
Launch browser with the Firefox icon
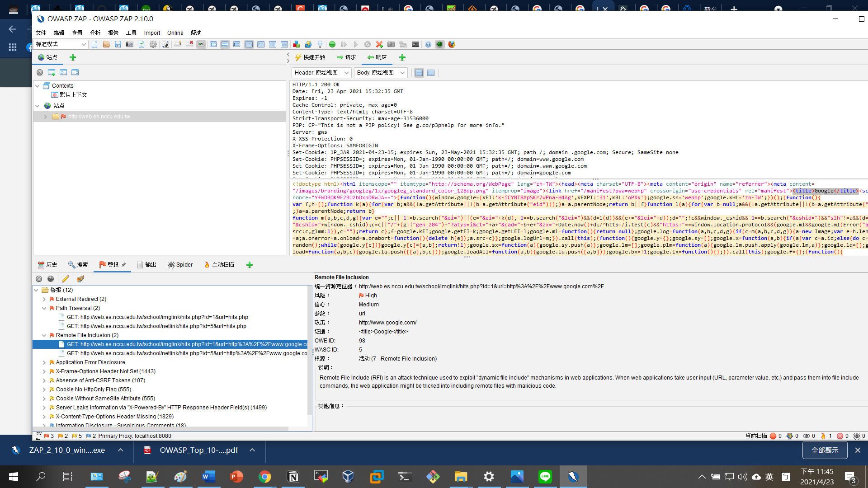pyautogui.click(x=452, y=44)
